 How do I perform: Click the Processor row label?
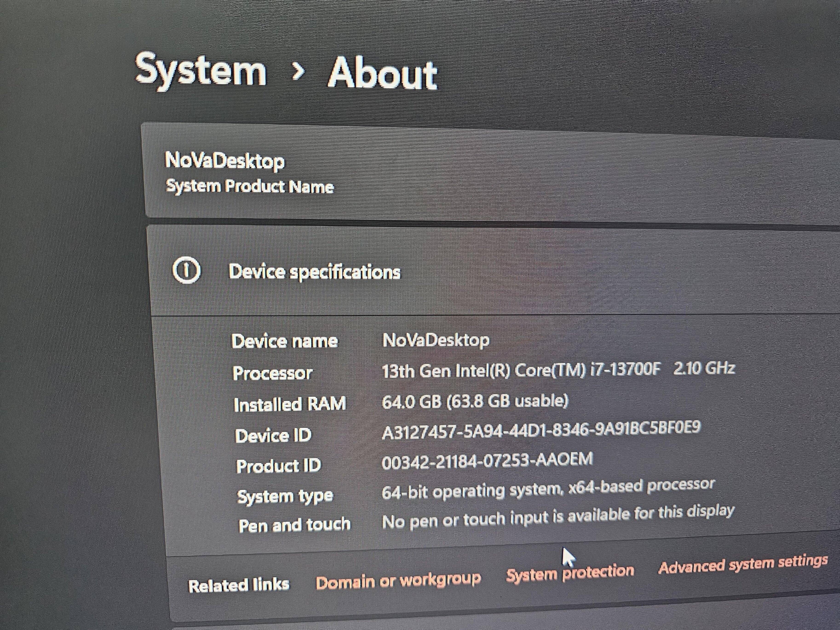(273, 373)
